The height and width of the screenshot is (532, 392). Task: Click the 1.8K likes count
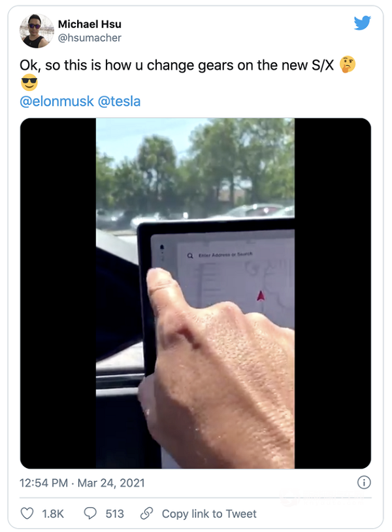(52, 514)
